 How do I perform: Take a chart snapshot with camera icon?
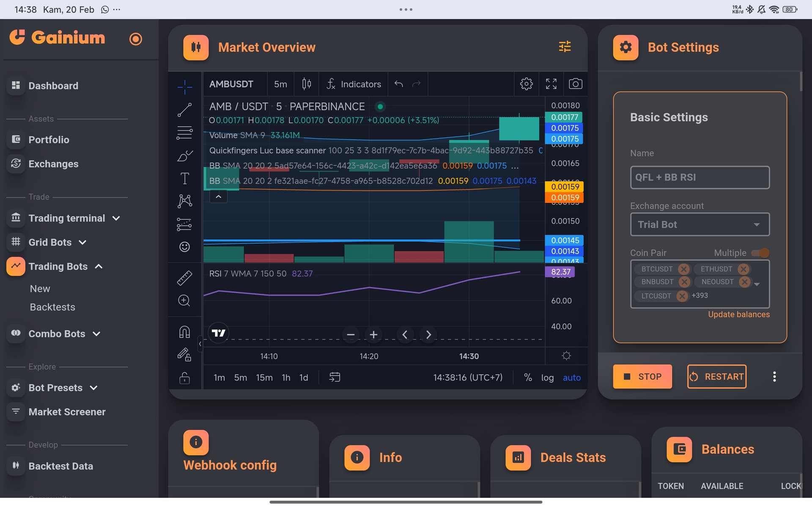[x=575, y=84]
